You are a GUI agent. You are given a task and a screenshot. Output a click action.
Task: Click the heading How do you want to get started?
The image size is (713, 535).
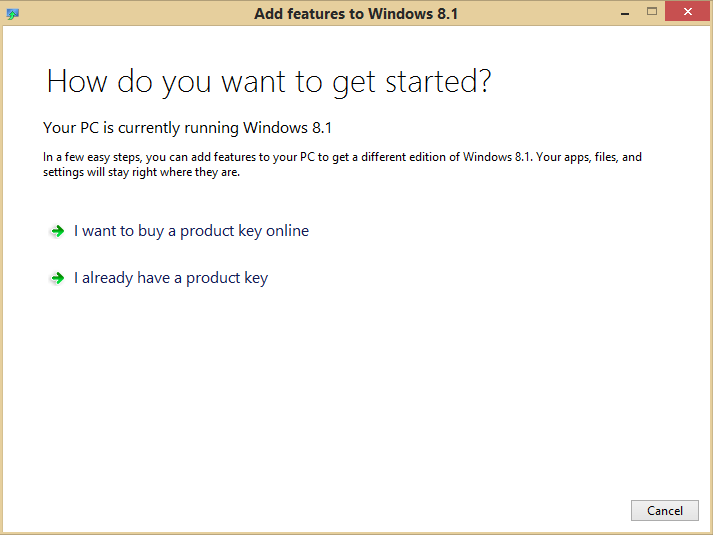tap(269, 82)
